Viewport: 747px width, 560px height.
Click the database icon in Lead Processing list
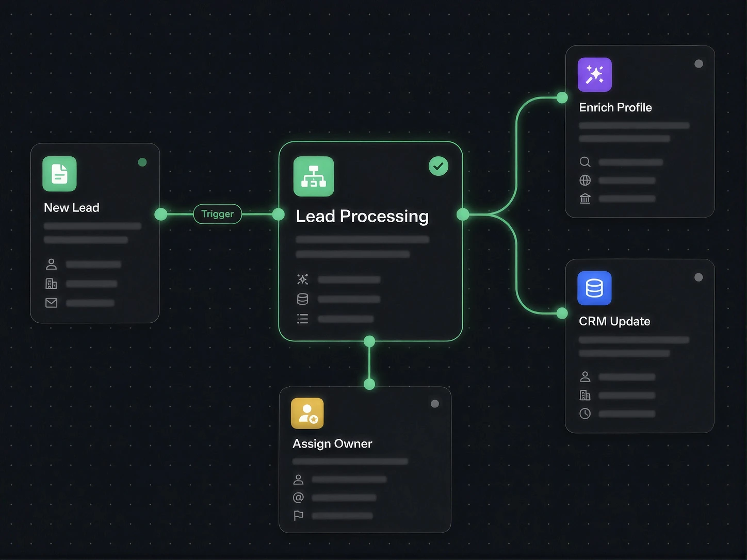pyautogui.click(x=303, y=299)
